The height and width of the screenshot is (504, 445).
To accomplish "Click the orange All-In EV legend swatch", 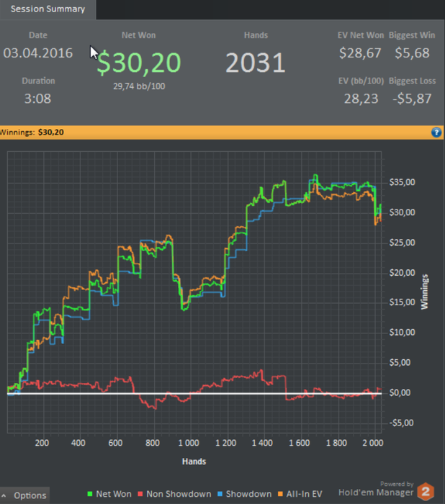I will [x=280, y=494].
